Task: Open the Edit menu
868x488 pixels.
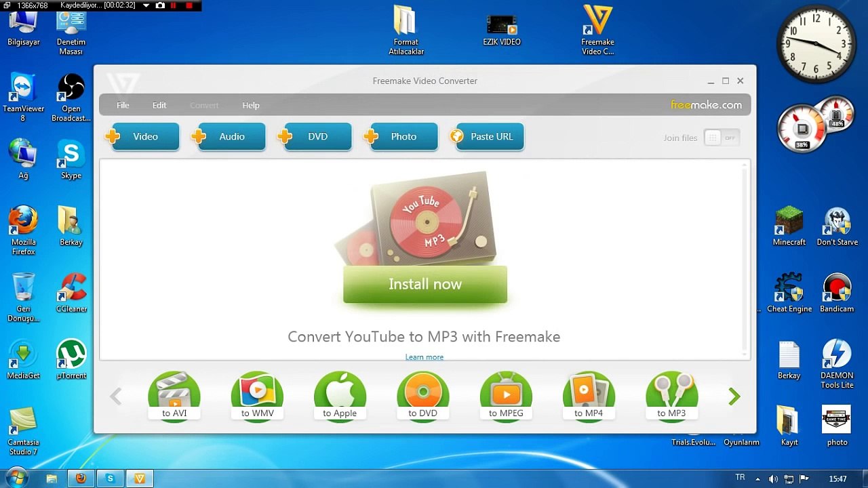Action: pos(159,105)
